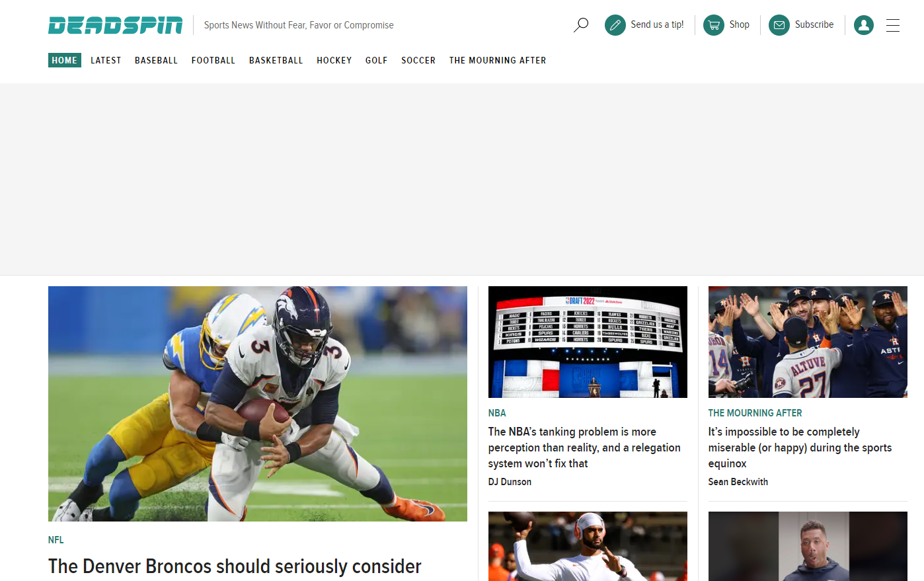924x581 pixels.
Task: Open the user account profile icon
Action: (864, 25)
